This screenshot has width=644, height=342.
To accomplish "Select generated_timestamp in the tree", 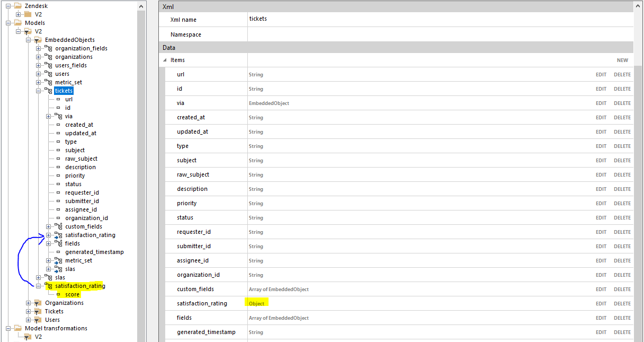I will pos(94,252).
